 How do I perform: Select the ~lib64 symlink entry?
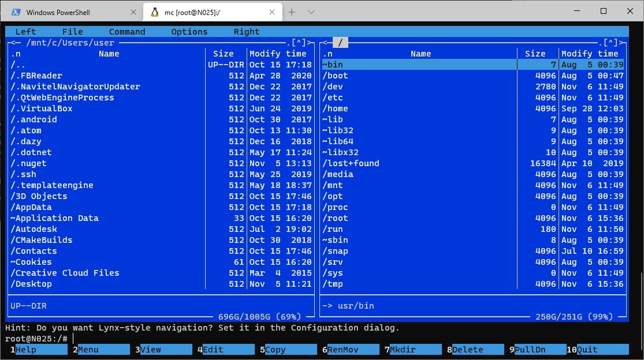pos(473,141)
